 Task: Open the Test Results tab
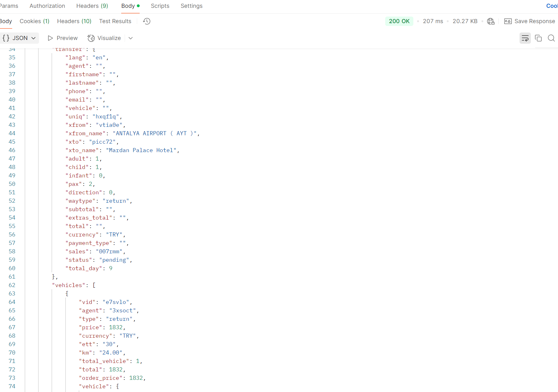coord(115,21)
